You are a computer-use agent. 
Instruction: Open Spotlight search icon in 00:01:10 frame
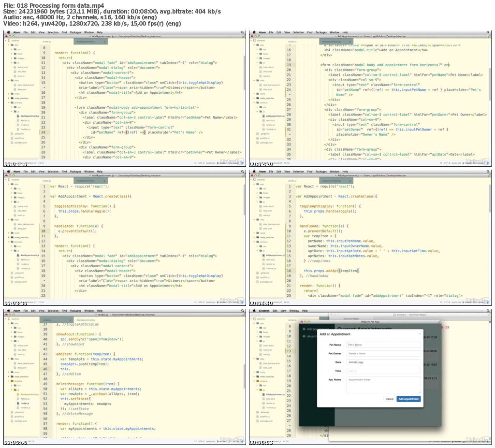tap(243, 32)
